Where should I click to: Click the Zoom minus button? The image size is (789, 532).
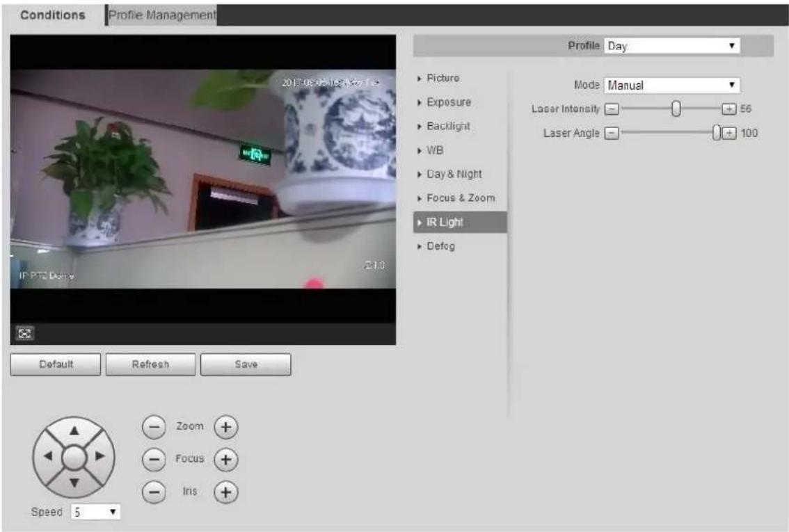[154, 427]
